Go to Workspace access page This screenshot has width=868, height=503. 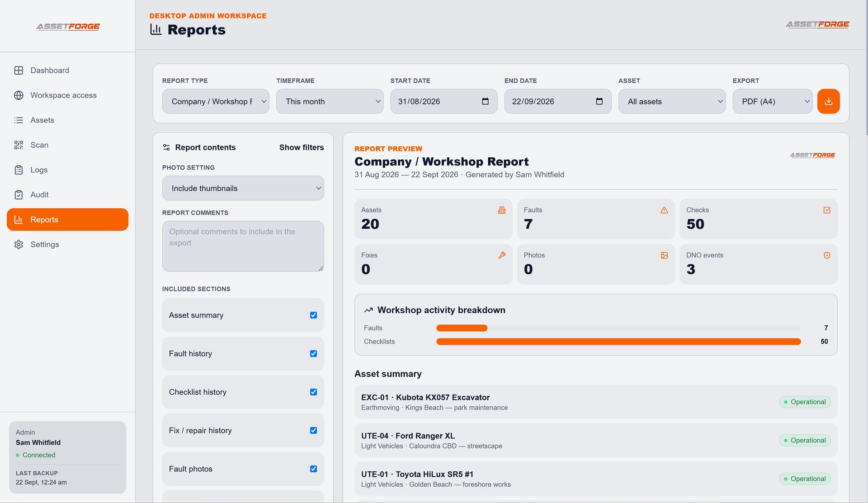68,95
